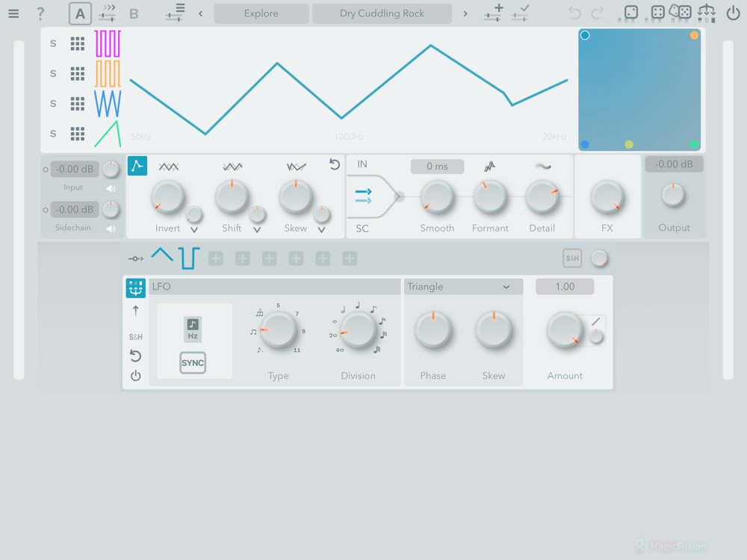Screen dimensions: 747x560
Task: Select the green ramp shape thumbnail
Action: [x=108, y=134]
